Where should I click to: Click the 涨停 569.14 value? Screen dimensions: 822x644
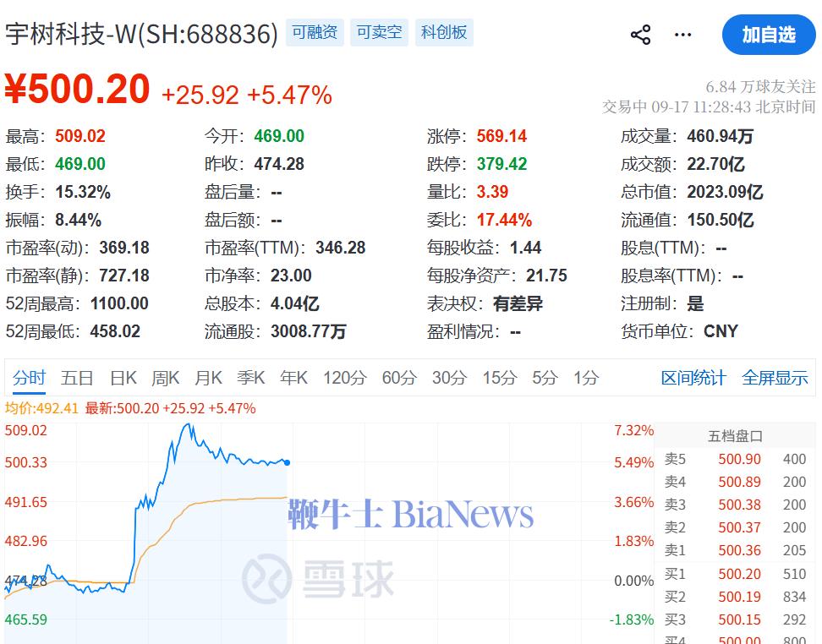(x=501, y=136)
